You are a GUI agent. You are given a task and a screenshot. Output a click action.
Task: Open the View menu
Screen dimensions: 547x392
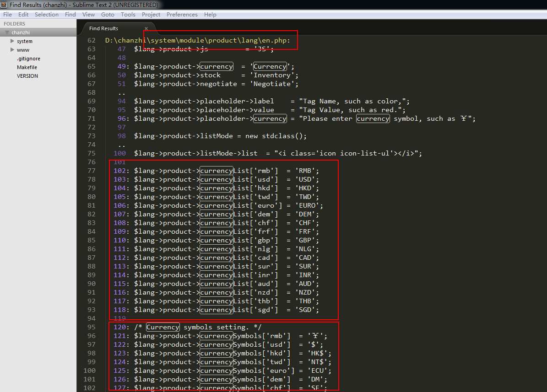tap(89, 15)
